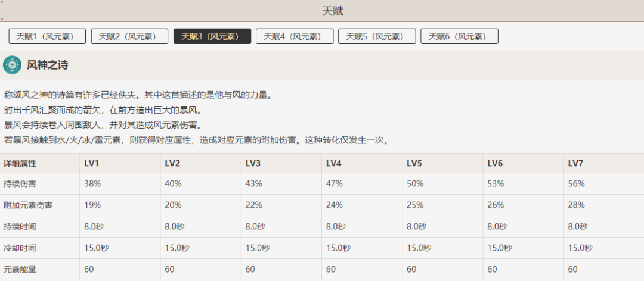The image size is (644, 281).
Task: Click the 56% value under LV7
Action: tap(577, 184)
